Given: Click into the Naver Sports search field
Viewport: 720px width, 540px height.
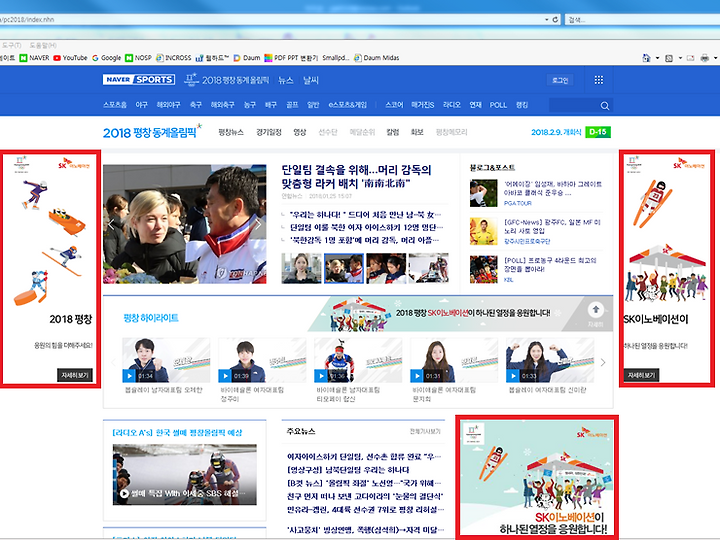Looking at the screenshot, I should click(574, 106).
